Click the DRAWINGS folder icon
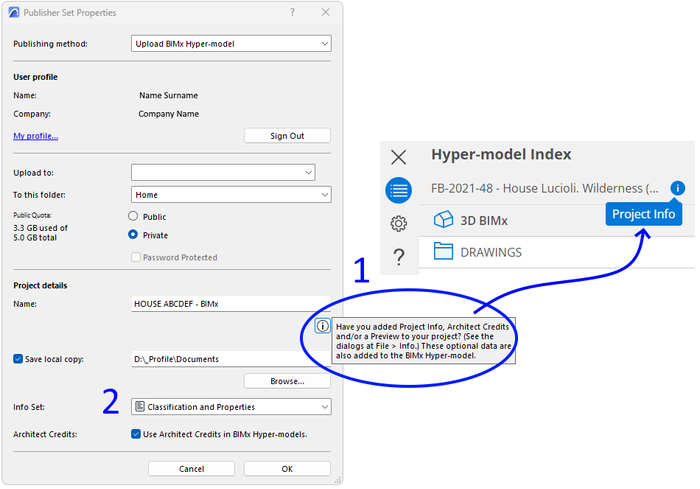 443,251
